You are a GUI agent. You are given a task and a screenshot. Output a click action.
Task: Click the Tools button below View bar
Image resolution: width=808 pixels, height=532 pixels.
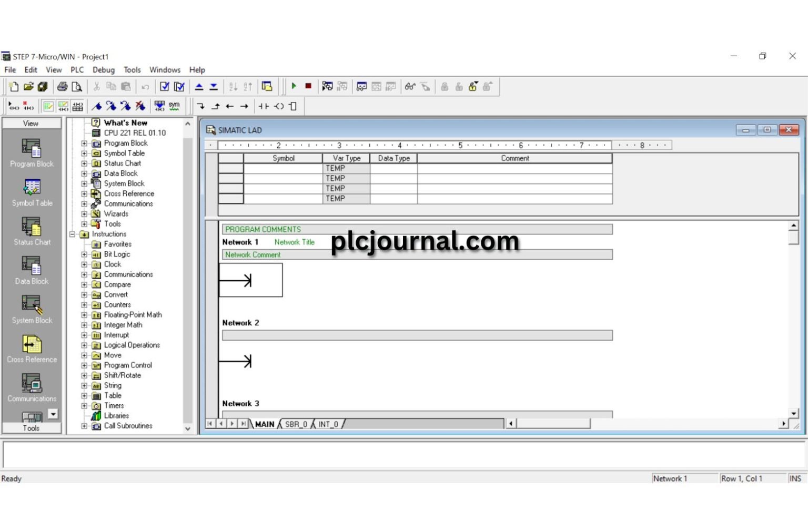[x=31, y=428]
